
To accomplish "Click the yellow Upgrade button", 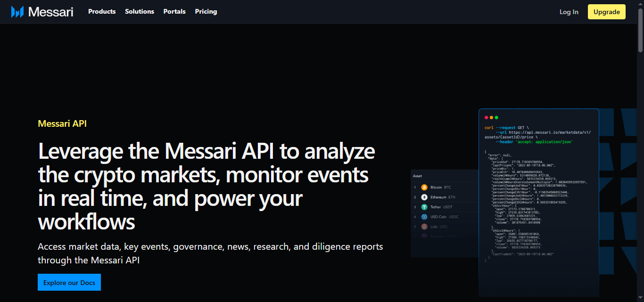I will tap(607, 12).
